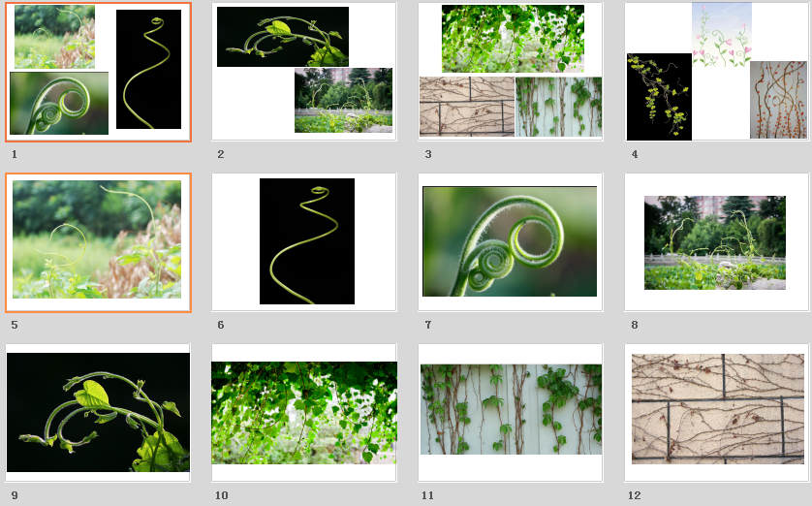Click the dry vines wall image in slide 3
The width and height of the screenshot is (812, 506).
467,107
